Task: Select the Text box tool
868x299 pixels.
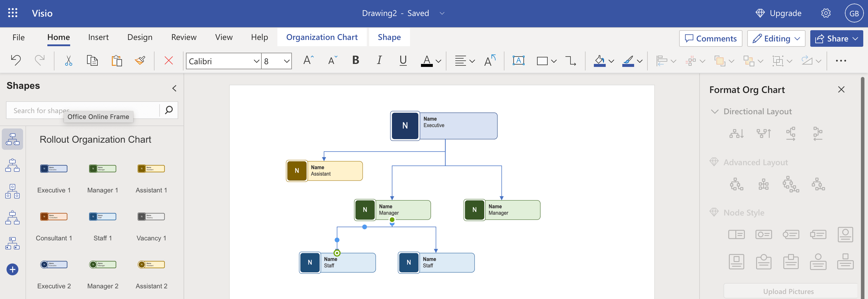Action: 518,61
